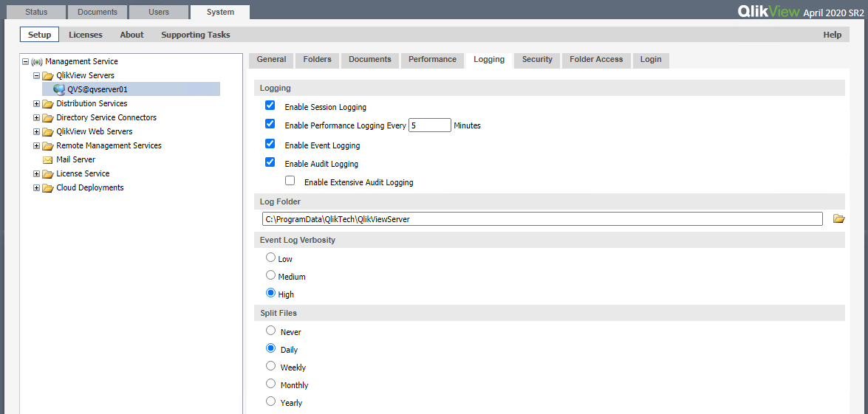Click the Remote Management Services folder icon
Screen dimensions: 868x414
[48, 146]
